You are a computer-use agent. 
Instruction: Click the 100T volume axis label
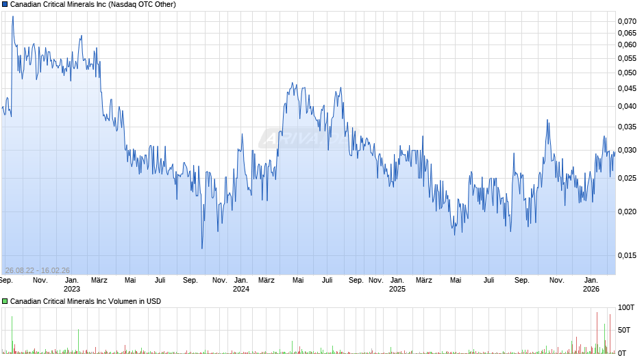tap(626, 307)
